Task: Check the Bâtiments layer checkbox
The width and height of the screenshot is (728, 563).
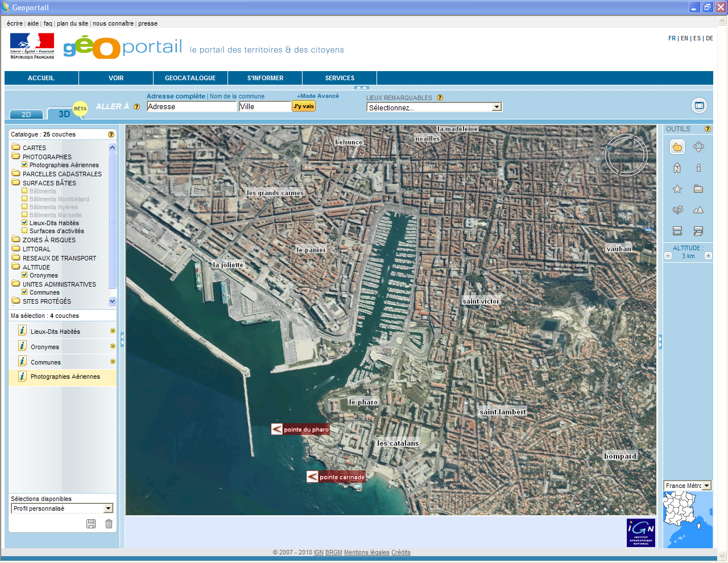Action: click(24, 191)
